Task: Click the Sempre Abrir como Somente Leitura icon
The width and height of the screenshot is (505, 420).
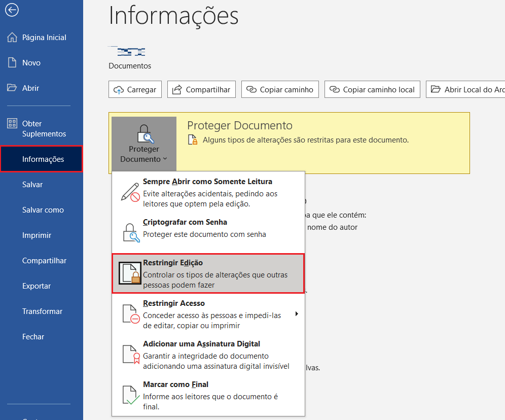Action: pos(131,191)
